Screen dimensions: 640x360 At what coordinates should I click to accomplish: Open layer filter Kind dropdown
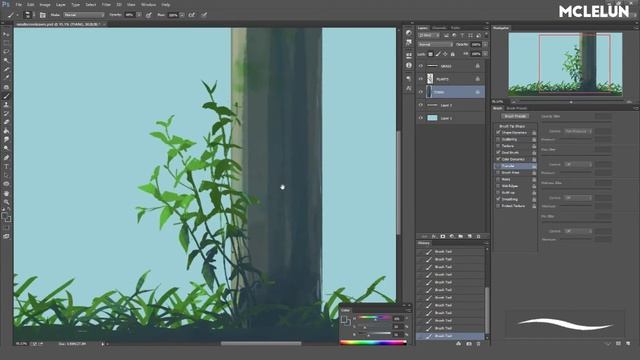pos(429,36)
